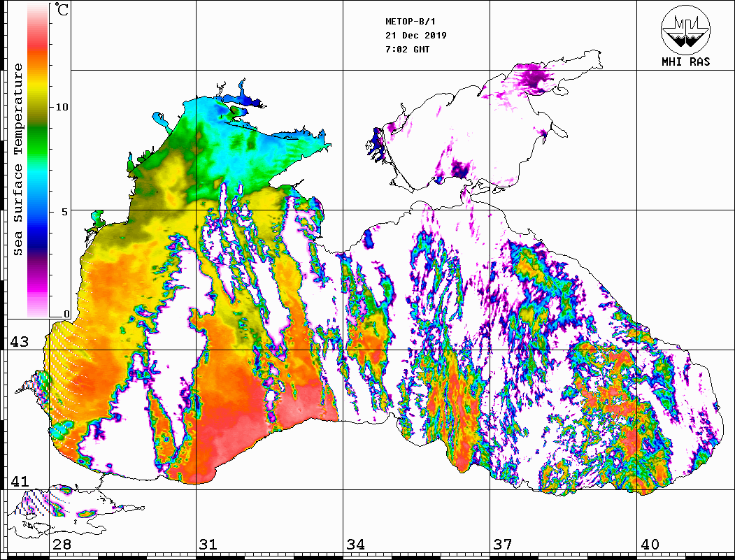Click the 0 tick on the color scale
The width and height of the screenshot is (735, 560).
point(66,314)
